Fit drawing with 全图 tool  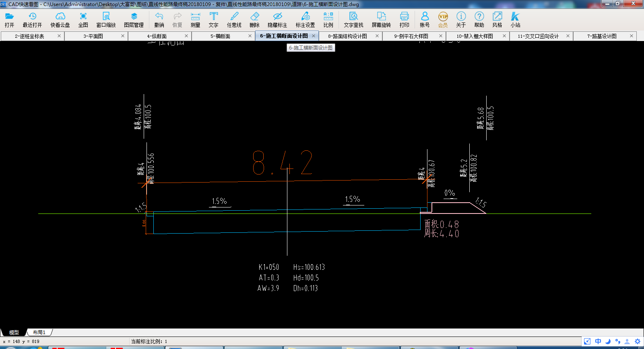coord(83,20)
